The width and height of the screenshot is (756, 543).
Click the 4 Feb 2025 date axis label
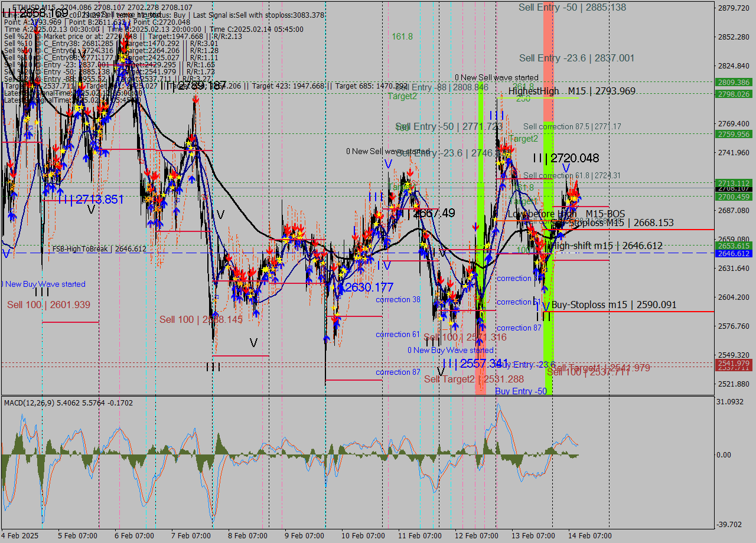[20, 535]
